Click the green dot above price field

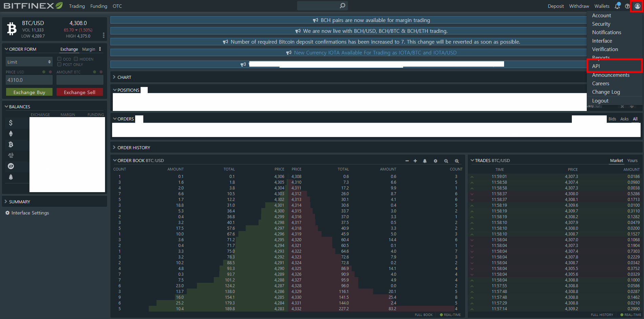click(44, 72)
